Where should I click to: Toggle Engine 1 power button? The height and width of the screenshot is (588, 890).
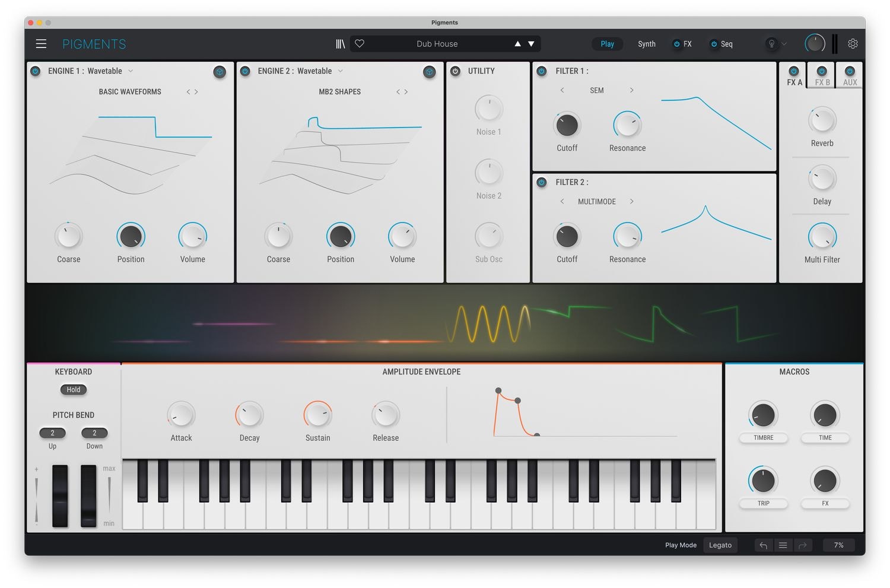tap(36, 71)
